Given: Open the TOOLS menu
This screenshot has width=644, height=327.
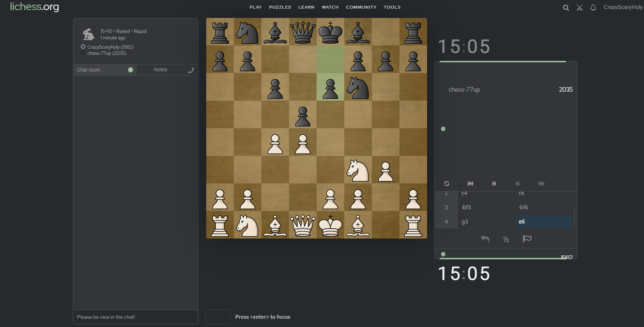Looking at the screenshot, I should pyautogui.click(x=392, y=7).
